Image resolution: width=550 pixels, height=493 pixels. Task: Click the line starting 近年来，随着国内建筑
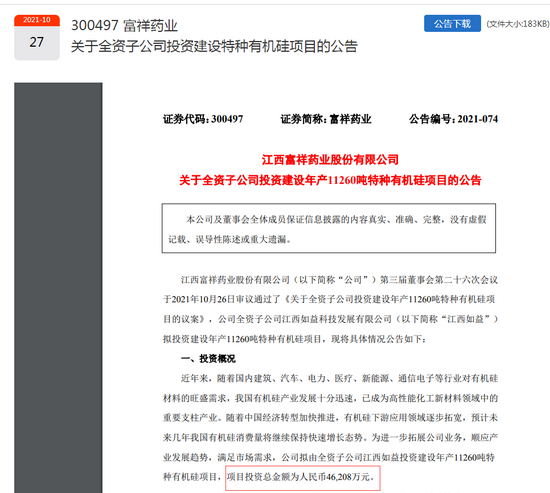click(x=339, y=378)
